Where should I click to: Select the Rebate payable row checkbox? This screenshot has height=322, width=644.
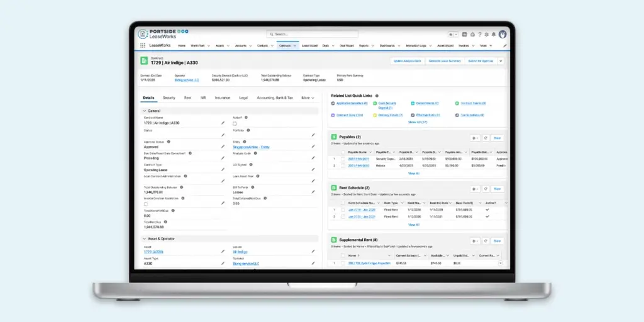point(343,165)
